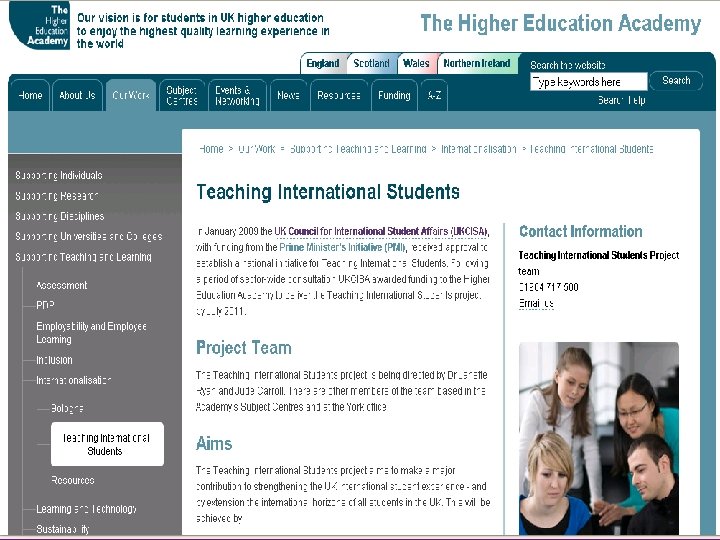This screenshot has height=540, width=720.
Task: Click Internationalisation in the breadcrumb
Action: click(479, 149)
